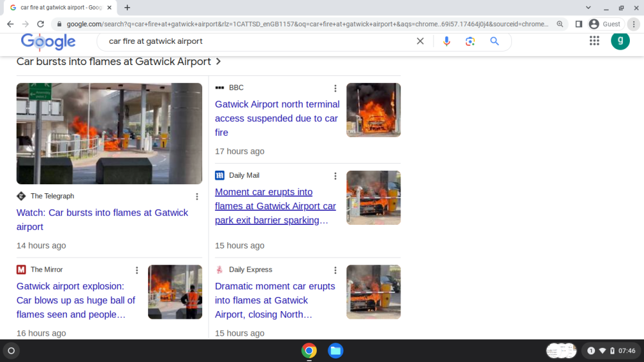This screenshot has width=644, height=362.
Task: Open the status tray showing 07:46
Action: point(612,350)
